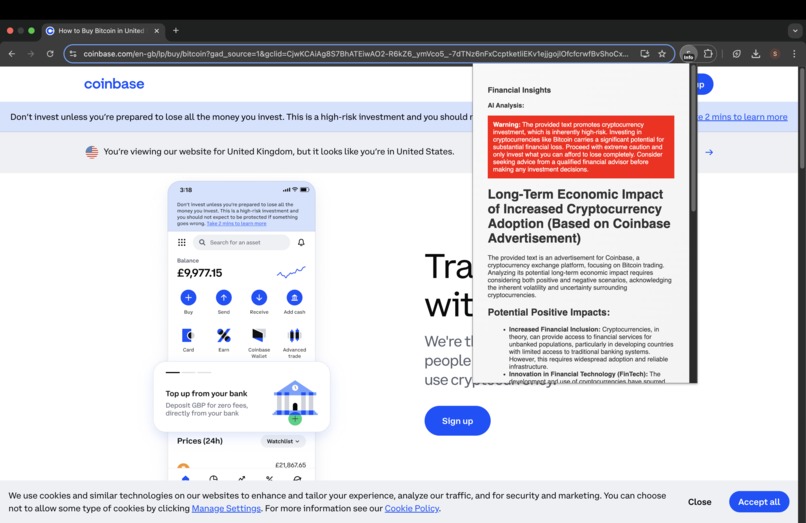Screen dimensions: 806x523
Task: Click the Financial Insights popup scrollbar
Action: tap(693, 139)
